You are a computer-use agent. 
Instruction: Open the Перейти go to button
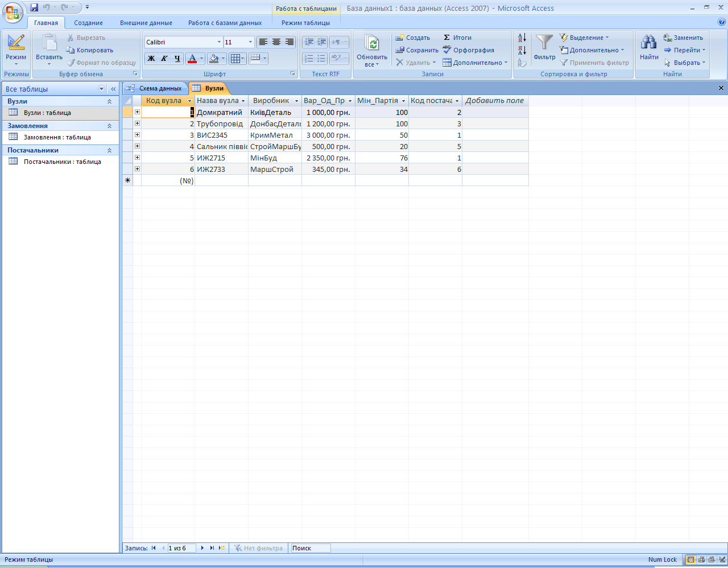685,50
